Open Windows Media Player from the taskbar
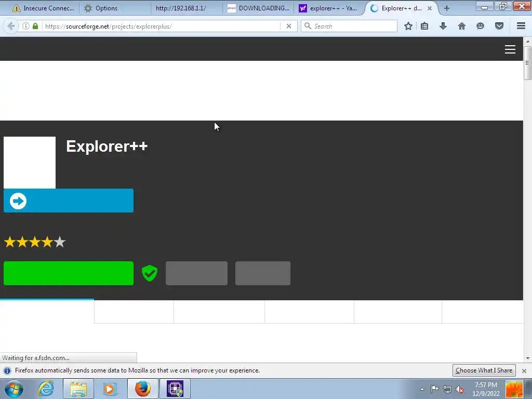The height and width of the screenshot is (399, 532). (x=110, y=389)
